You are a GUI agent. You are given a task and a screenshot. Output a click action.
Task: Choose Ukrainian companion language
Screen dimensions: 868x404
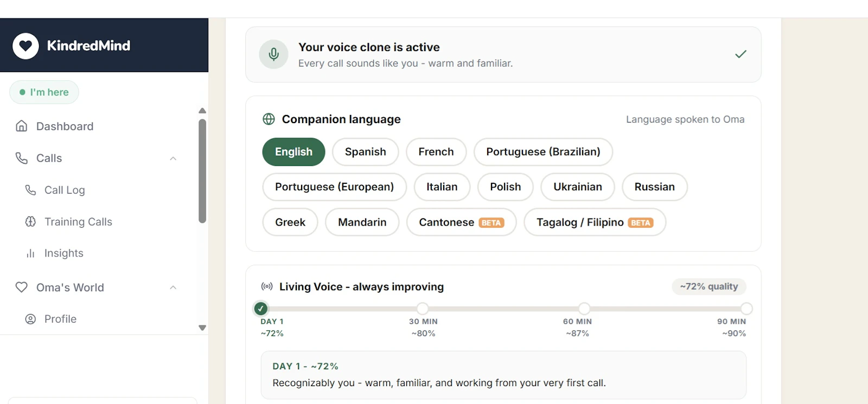click(x=578, y=187)
